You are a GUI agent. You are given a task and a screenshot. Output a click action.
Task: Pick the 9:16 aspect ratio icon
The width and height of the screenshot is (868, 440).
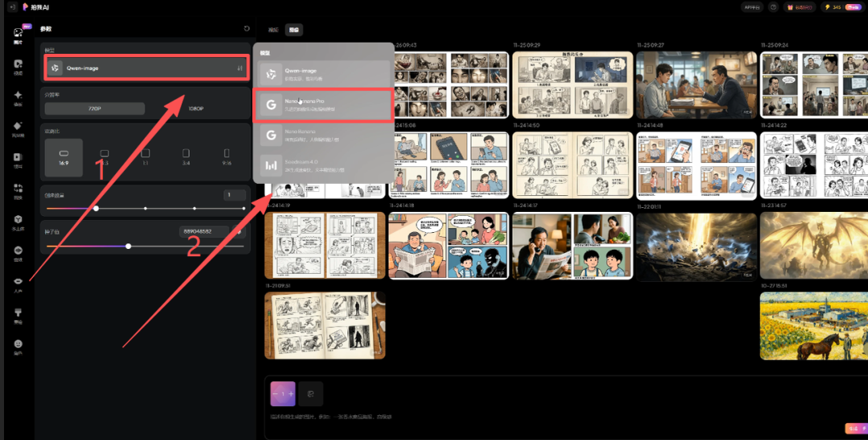tap(227, 157)
